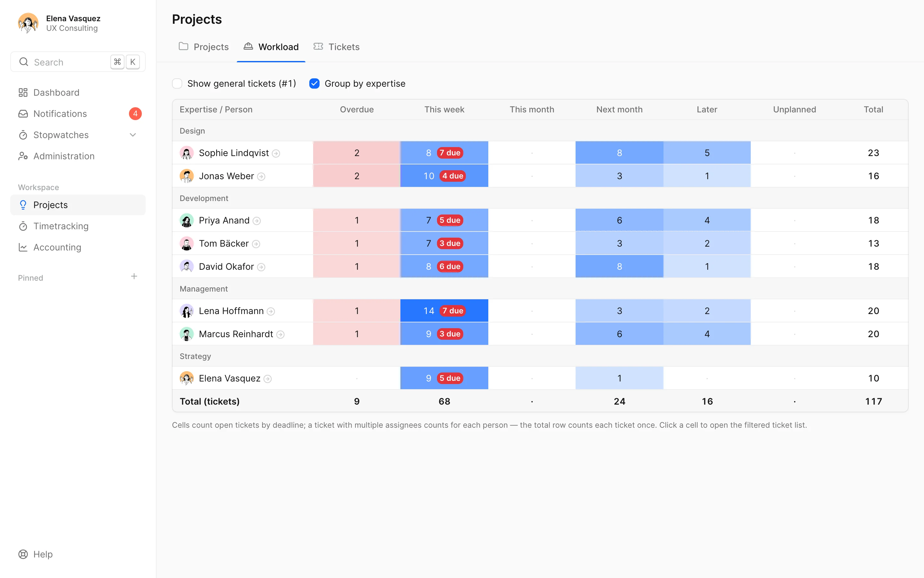Open Sophie Lindqvist's 7 due badge

[x=450, y=153]
